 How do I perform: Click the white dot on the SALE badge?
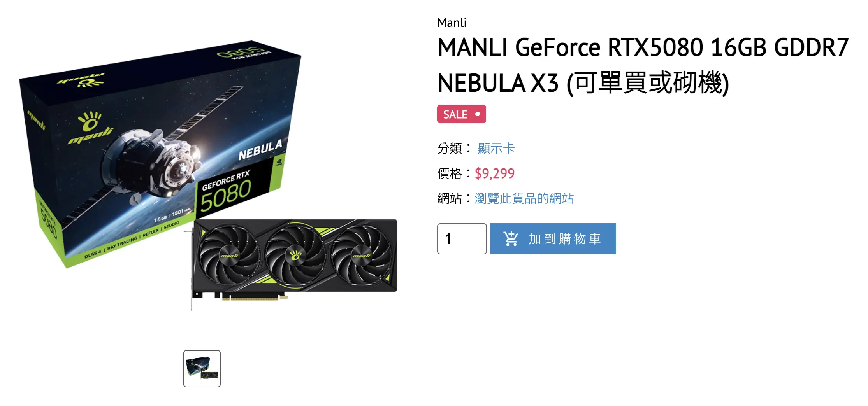tap(478, 114)
